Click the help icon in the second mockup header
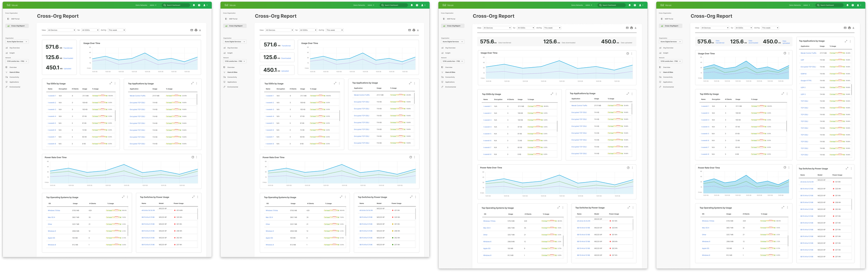 click(417, 5)
